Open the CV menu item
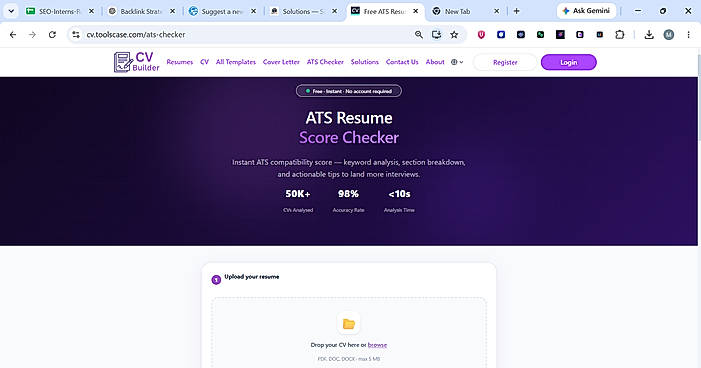The height and width of the screenshot is (368, 701). click(x=204, y=62)
